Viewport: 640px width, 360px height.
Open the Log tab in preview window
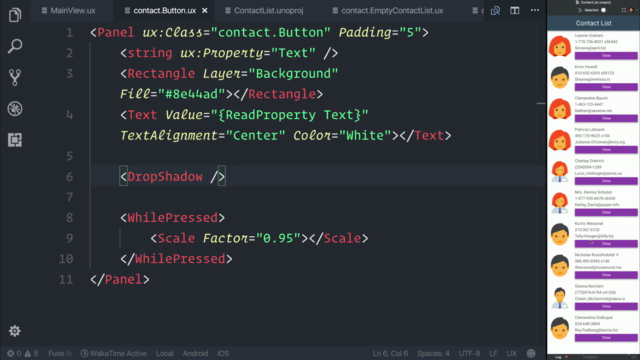[558, 357]
